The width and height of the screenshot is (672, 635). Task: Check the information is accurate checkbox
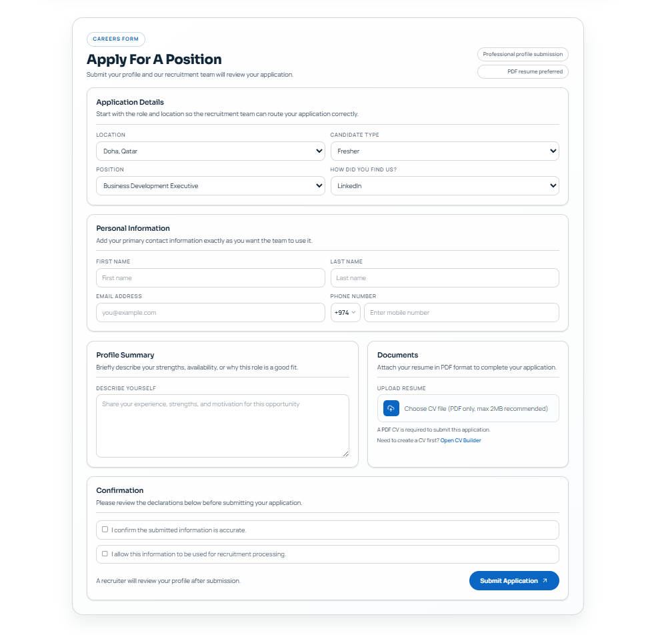[105, 530]
